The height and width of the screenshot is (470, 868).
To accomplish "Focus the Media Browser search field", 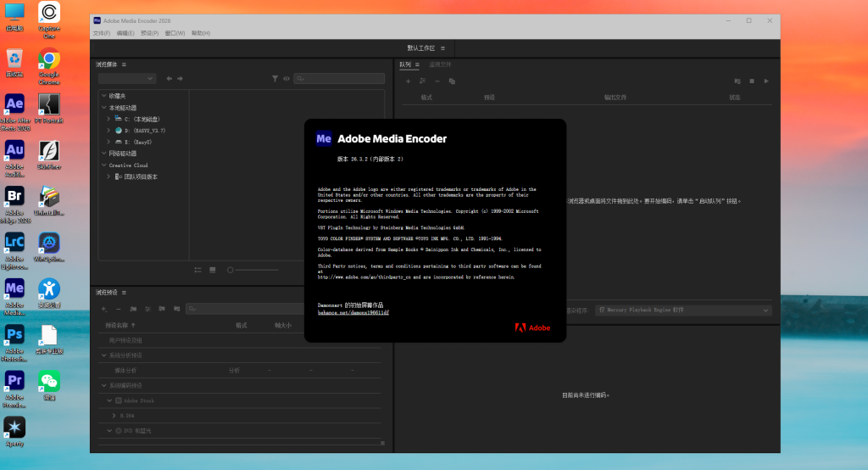I will tap(339, 79).
